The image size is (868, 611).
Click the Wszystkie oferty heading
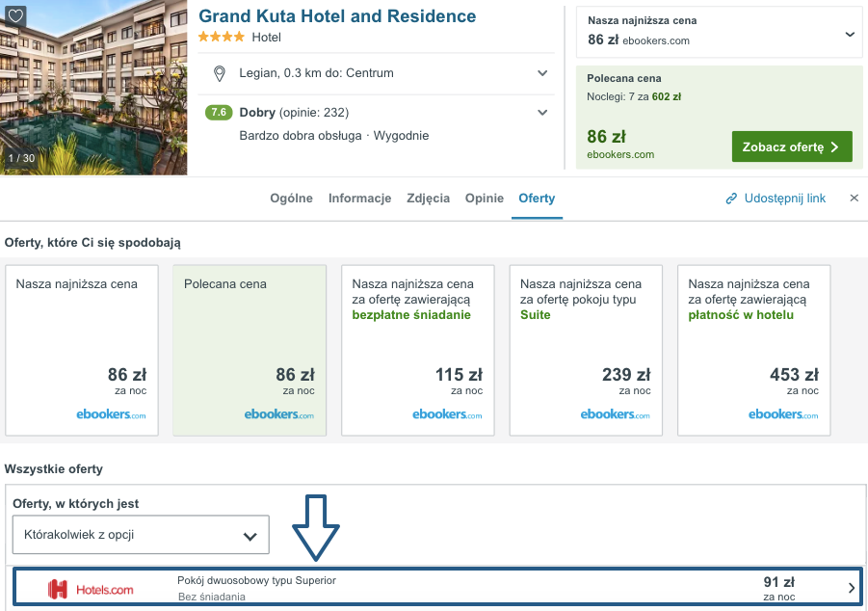[54, 469]
